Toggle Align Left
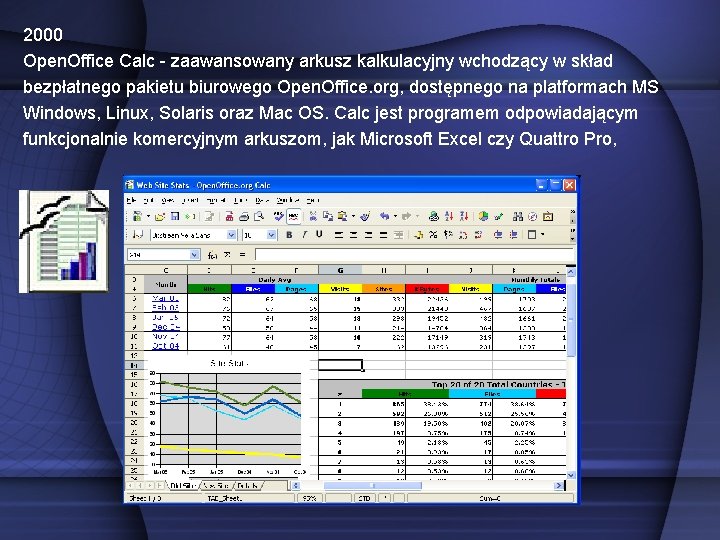 point(339,235)
